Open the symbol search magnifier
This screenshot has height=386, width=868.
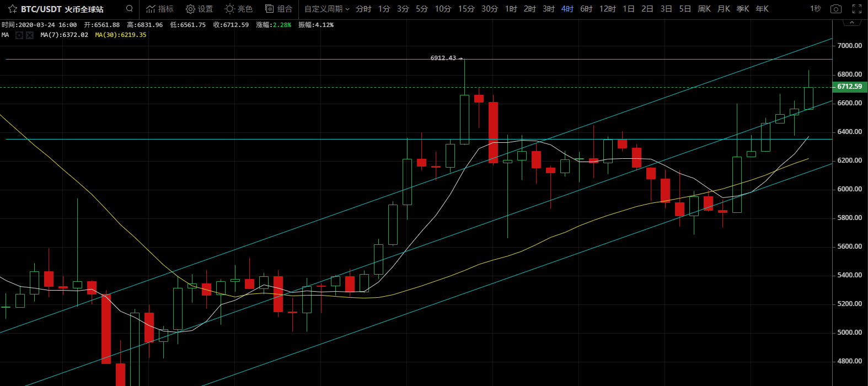129,9
